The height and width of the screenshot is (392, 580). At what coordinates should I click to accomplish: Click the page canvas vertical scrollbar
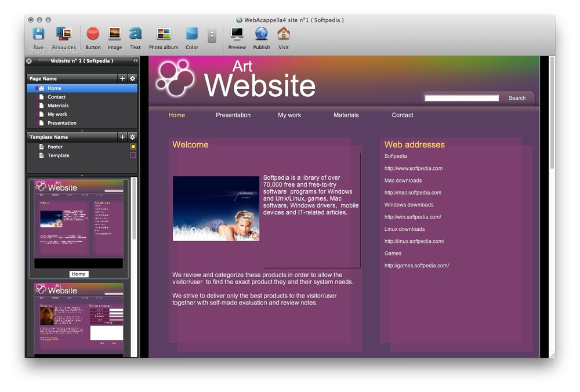(x=552, y=113)
